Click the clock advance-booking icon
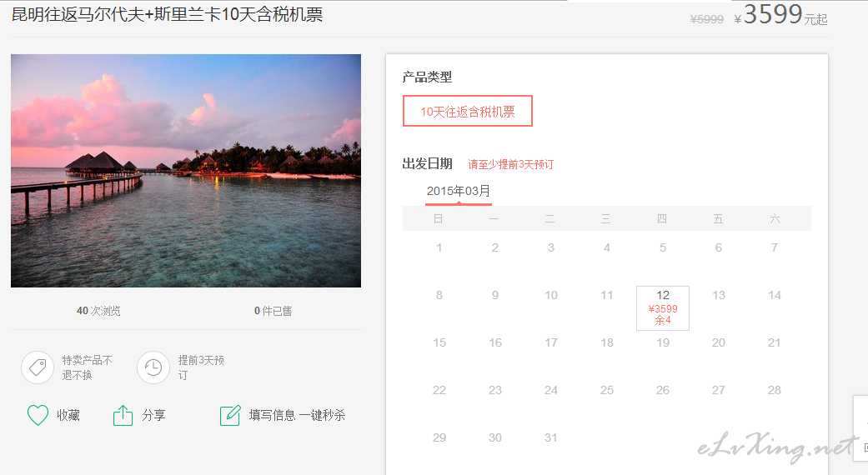Image resolution: width=868 pixels, height=475 pixels. 153,367
